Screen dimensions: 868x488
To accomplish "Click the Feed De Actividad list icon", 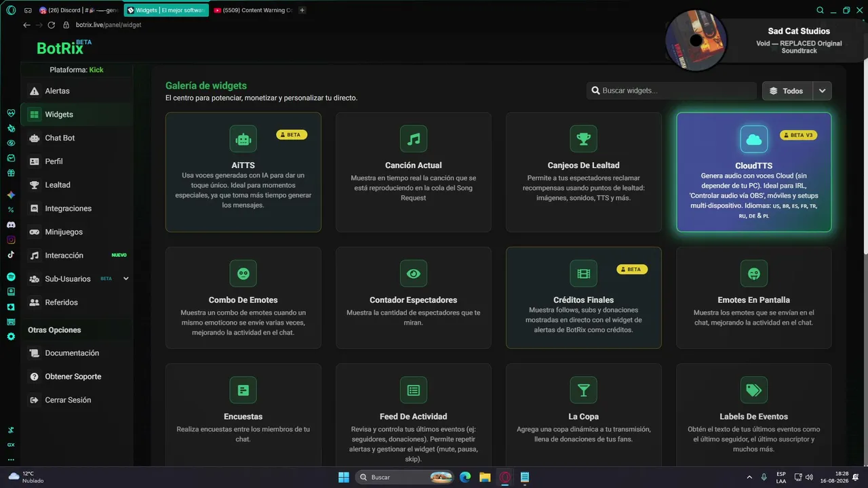I will click(414, 390).
